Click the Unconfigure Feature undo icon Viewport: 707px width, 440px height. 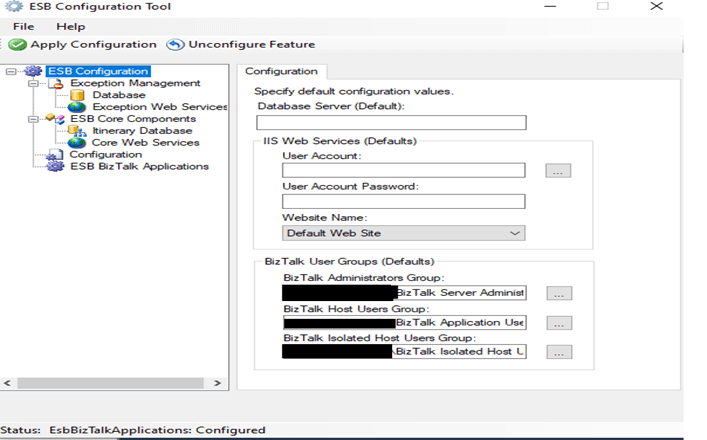pyautogui.click(x=175, y=45)
